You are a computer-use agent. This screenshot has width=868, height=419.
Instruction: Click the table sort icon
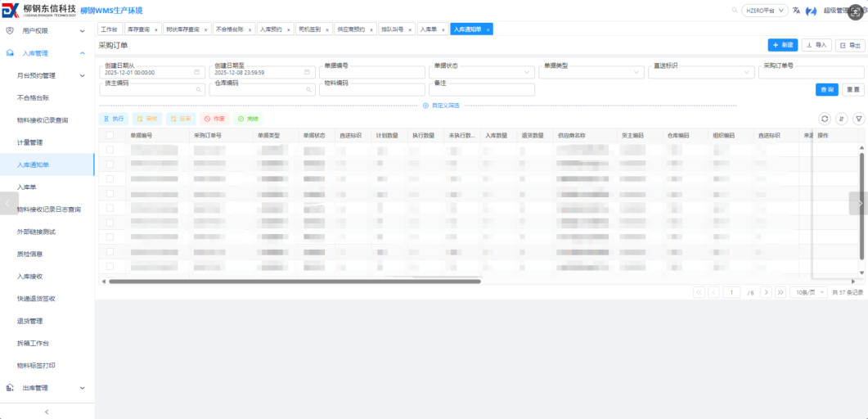click(x=842, y=119)
